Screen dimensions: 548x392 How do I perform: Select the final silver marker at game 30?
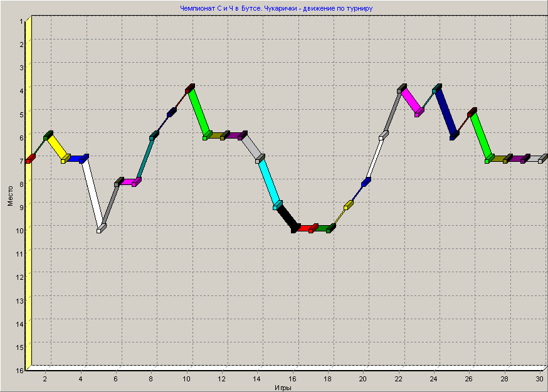(x=543, y=159)
